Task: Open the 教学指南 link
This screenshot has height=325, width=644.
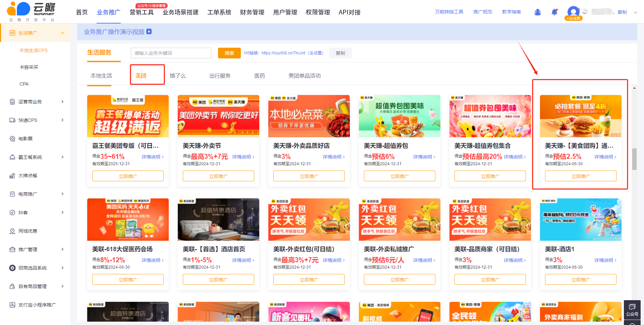Action: (x=512, y=12)
